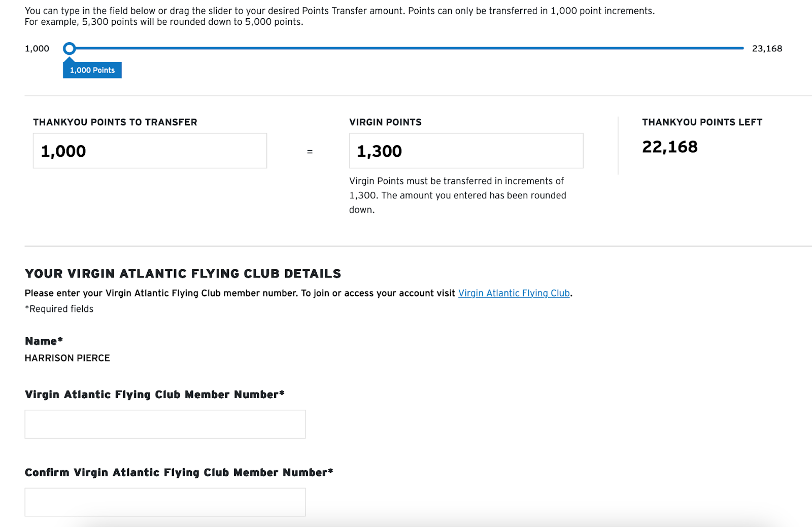Click the 23,168 maximum slider label
Image resolution: width=812 pixels, height=527 pixels.
point(767,49)
